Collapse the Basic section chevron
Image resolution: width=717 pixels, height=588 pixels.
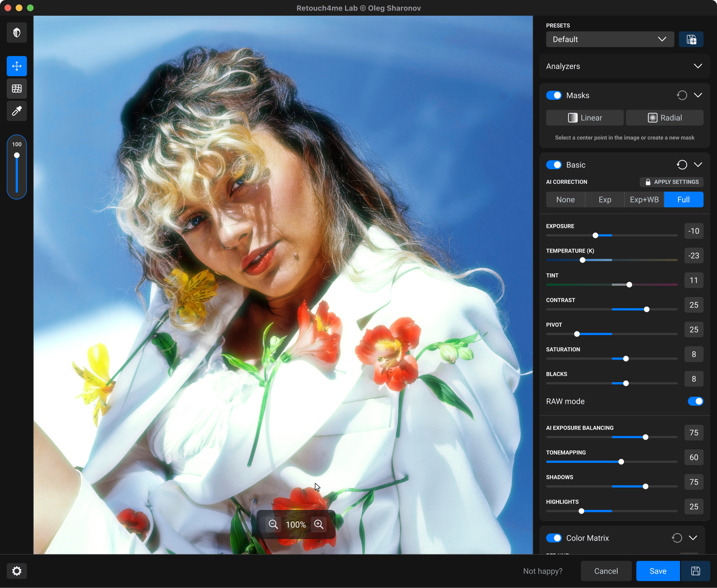(698, 165)
